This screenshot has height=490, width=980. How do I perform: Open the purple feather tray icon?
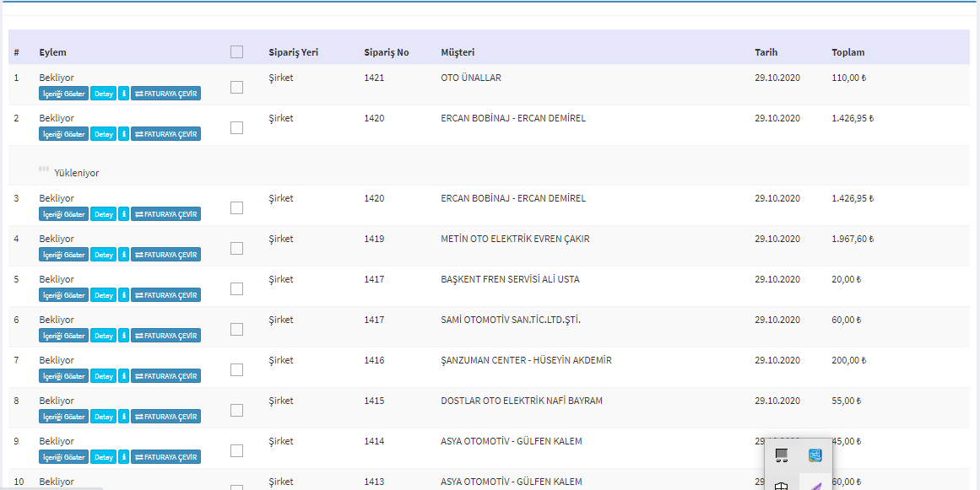(x=815, y=485)
